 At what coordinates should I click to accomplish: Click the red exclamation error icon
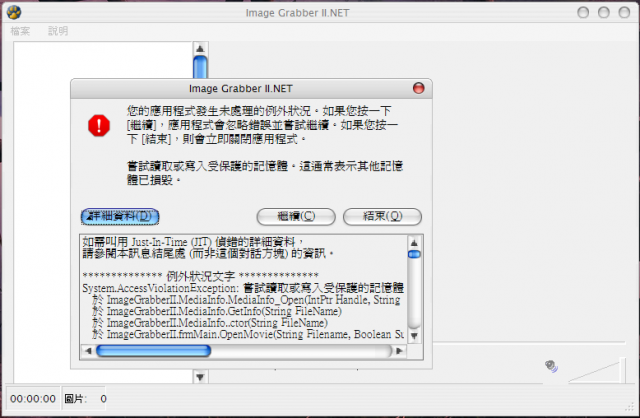(99, 125)
